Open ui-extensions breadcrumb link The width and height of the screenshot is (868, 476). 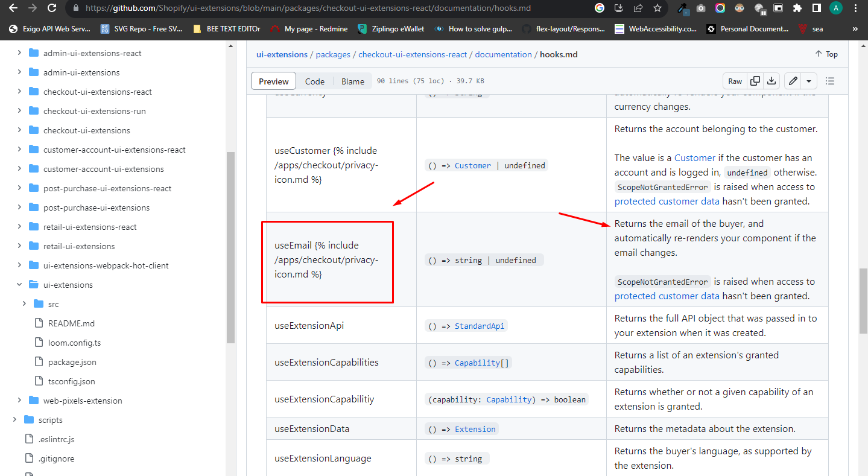(x=282, y=54)
